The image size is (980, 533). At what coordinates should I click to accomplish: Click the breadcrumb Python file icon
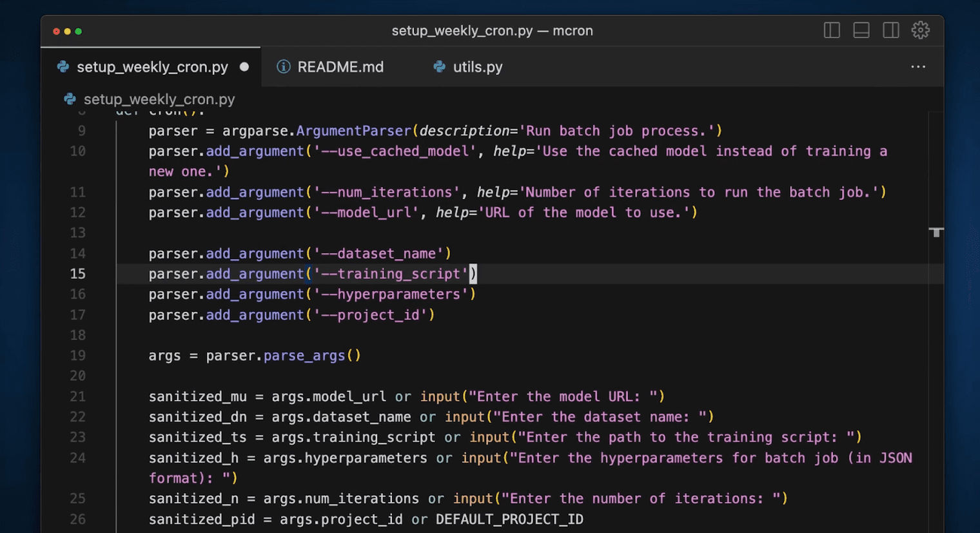[x=70, y=99]
